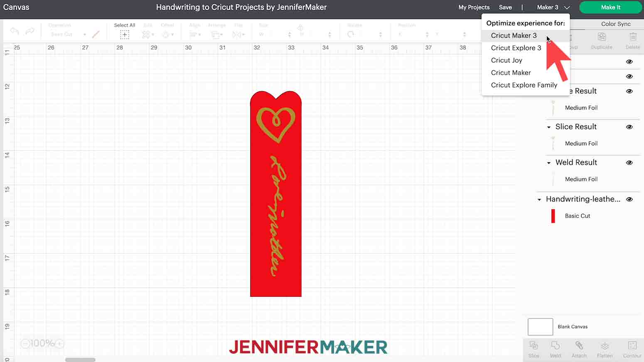
Task: Toggle visibility of the partly hidden '...e Result' layer
Action: [629, 91]
